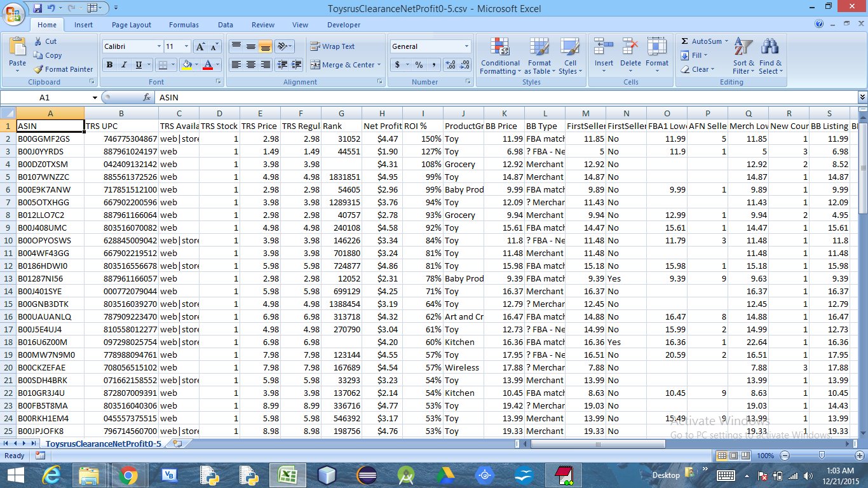Image resolution: width=868 pixels, height=488 pixels.
Task: Toggle italic formatting
Action: 123,65
